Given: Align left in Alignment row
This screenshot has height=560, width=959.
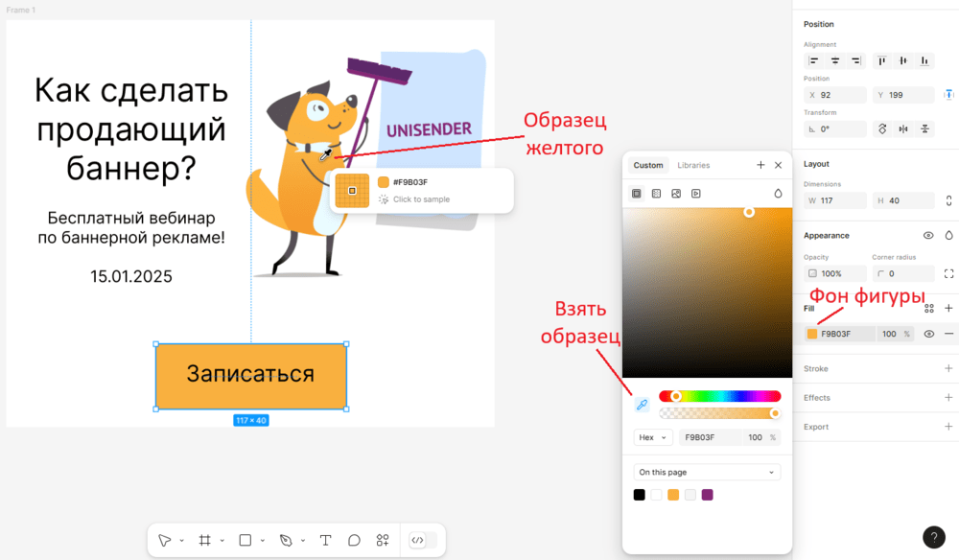Looking at the screenshot, I should (813, 60).
